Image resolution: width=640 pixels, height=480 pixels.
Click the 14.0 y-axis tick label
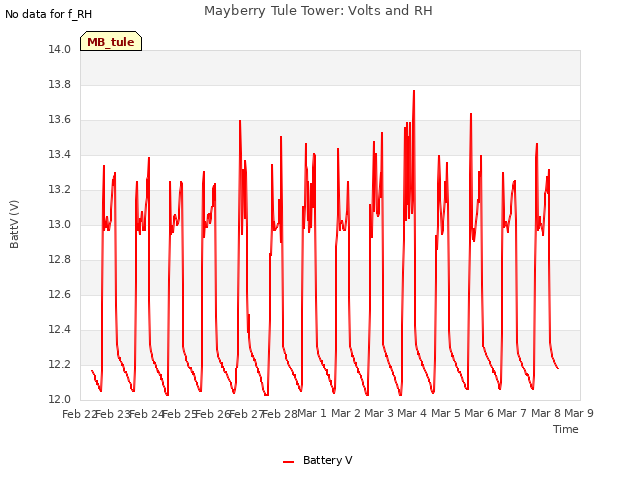click(x=59, y=50)
